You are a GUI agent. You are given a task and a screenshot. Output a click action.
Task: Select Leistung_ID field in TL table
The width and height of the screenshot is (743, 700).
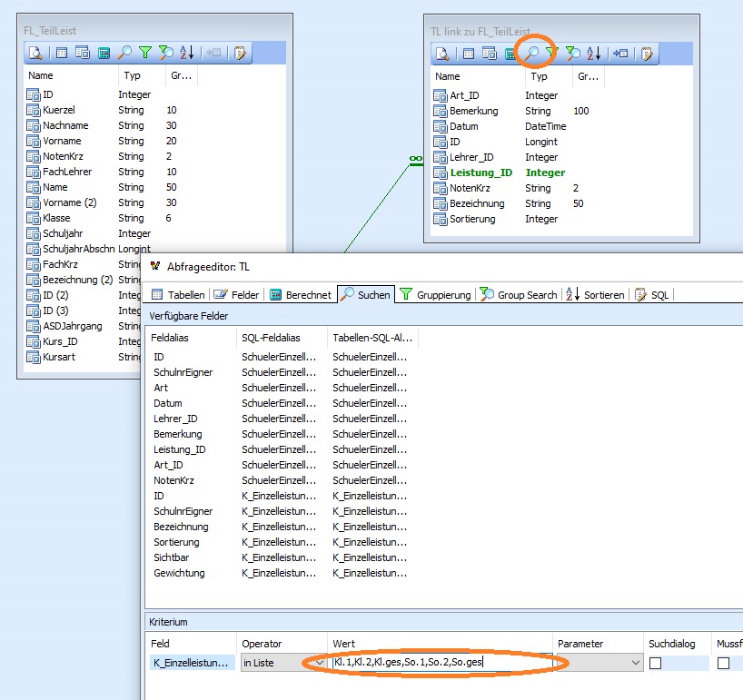(480, 173)
